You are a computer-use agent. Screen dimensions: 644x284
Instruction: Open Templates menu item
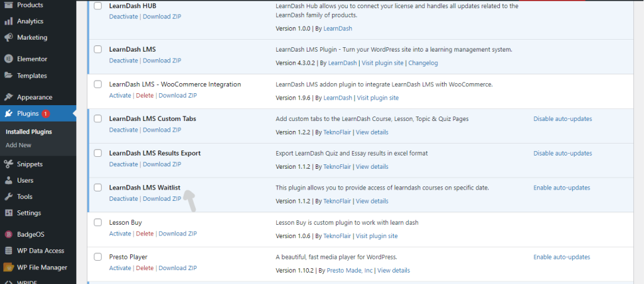(x=31, y=76)
